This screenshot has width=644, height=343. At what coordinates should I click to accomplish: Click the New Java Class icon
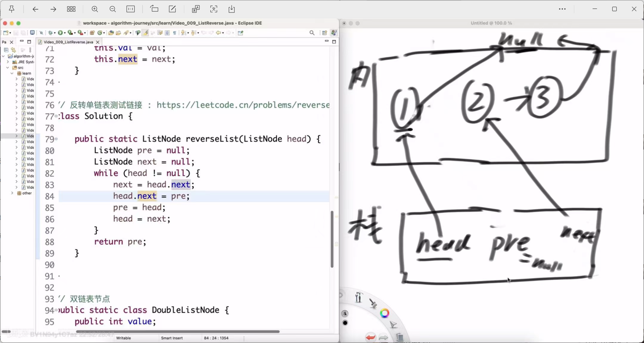click(x=100, y=33)
